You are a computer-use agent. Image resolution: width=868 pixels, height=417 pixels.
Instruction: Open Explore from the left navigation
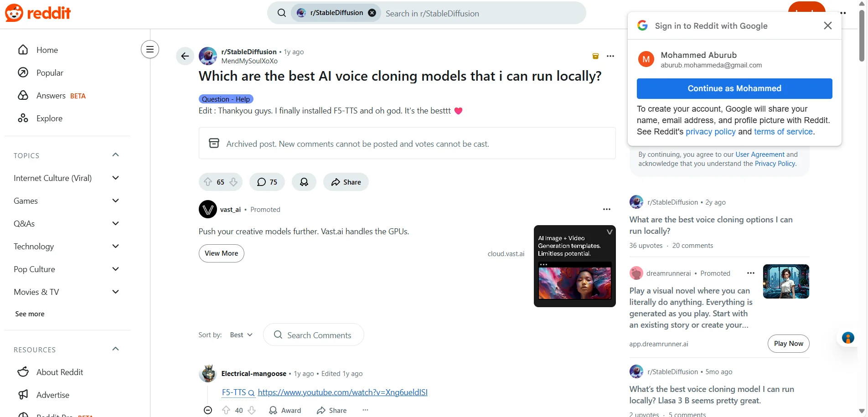coord(49,118)
